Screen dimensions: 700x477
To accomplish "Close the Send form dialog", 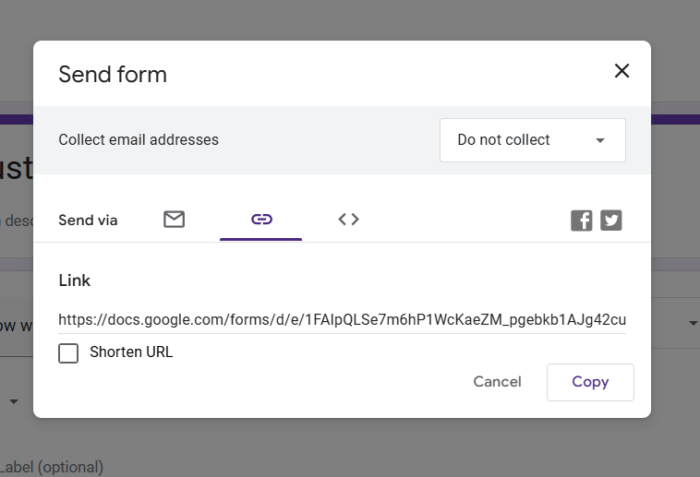I will click(x=622, y=71).
